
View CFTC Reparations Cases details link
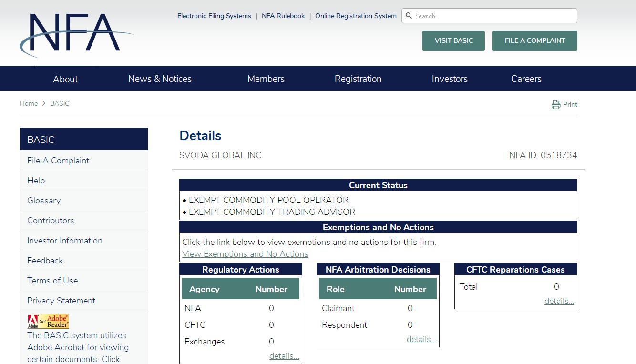tap(559, 301)
